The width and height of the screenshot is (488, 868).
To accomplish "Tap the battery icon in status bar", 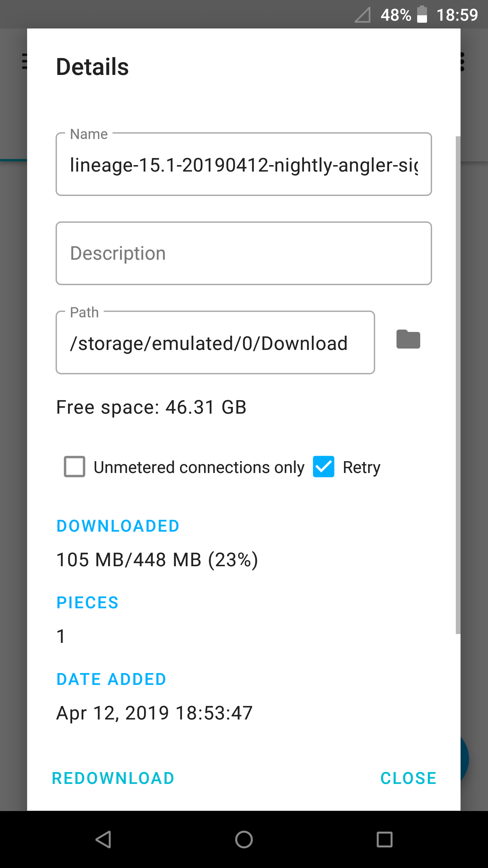I will coord(422,15).
